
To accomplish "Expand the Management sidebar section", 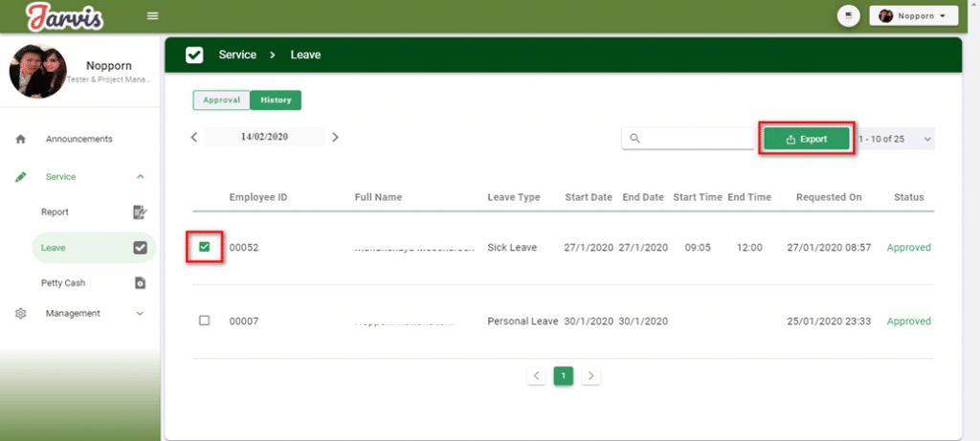I will click(141, 314).
